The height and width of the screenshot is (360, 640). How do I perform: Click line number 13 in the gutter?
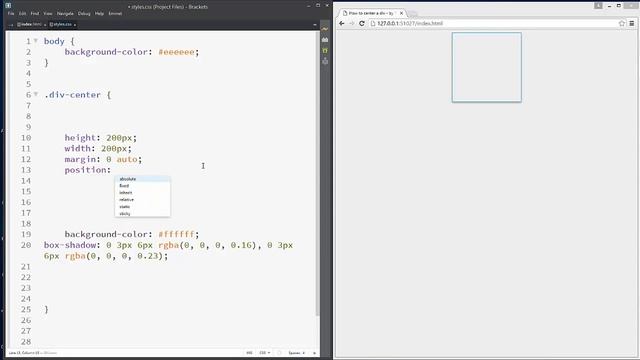coord(26,170)
